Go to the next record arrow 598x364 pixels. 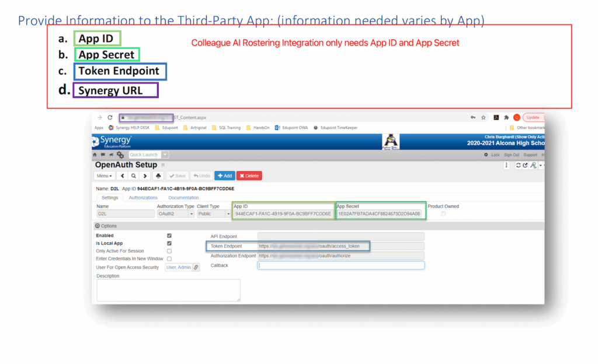point(145,176)
